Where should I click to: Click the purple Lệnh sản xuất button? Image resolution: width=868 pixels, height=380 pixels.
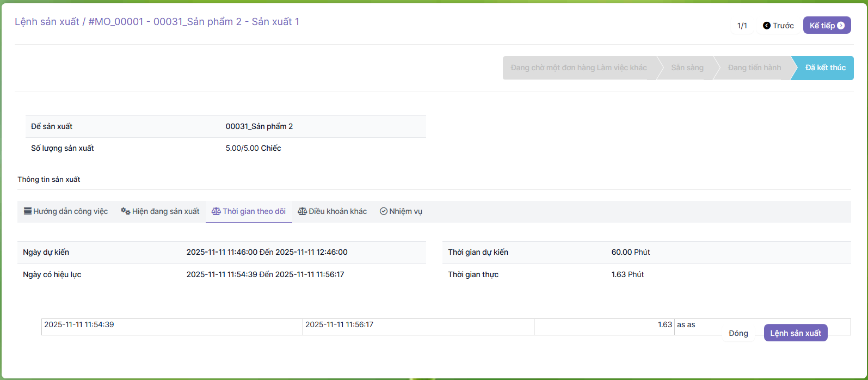[x=795, y=333]
